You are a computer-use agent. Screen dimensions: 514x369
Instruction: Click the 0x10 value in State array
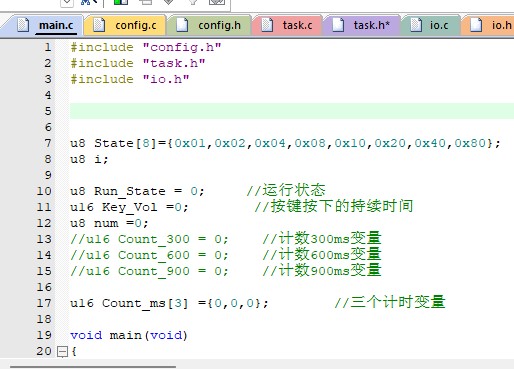pyautogui.click(x=350, y=143)
